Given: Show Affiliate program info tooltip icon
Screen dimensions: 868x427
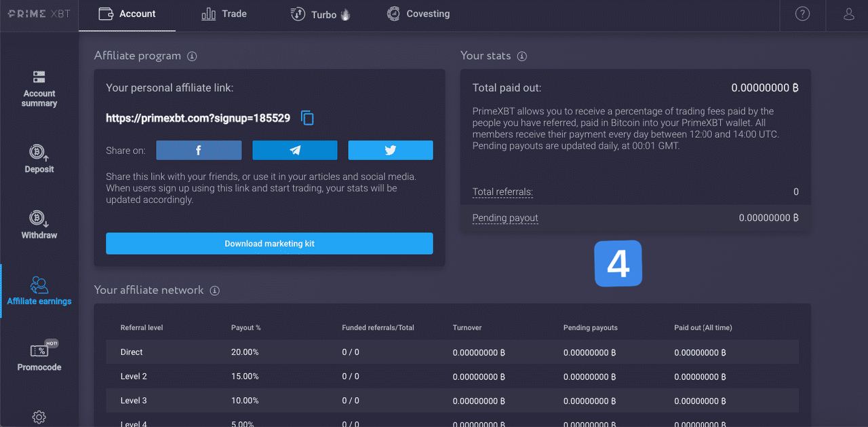Looking at the screenshot, I should click(192, 56).
